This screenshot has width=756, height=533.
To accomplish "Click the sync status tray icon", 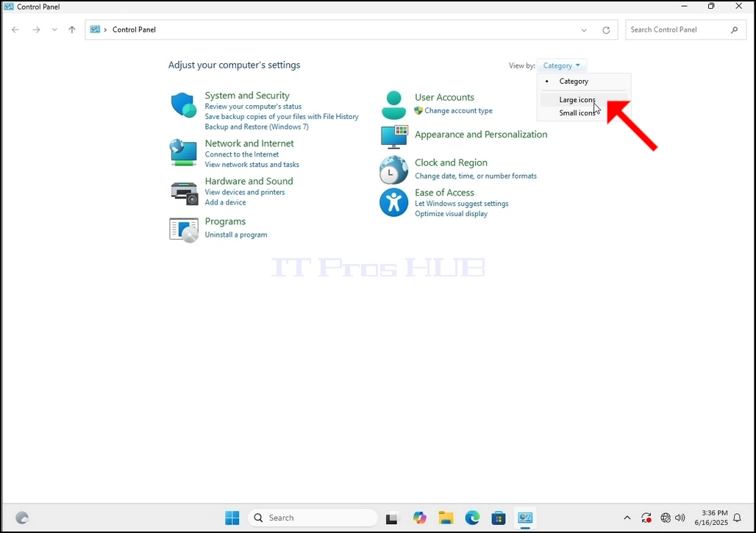I will [646, 518].
